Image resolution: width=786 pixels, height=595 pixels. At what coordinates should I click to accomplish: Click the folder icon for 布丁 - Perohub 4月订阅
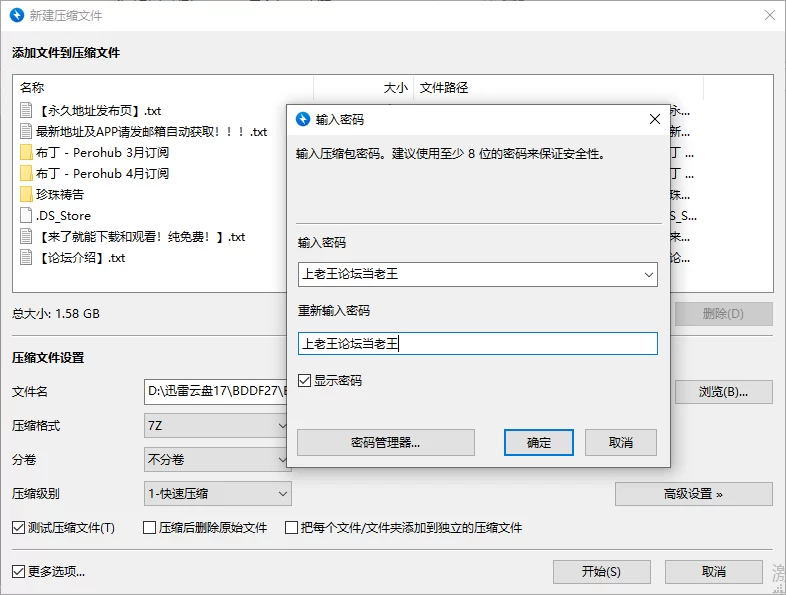[26, 173]
